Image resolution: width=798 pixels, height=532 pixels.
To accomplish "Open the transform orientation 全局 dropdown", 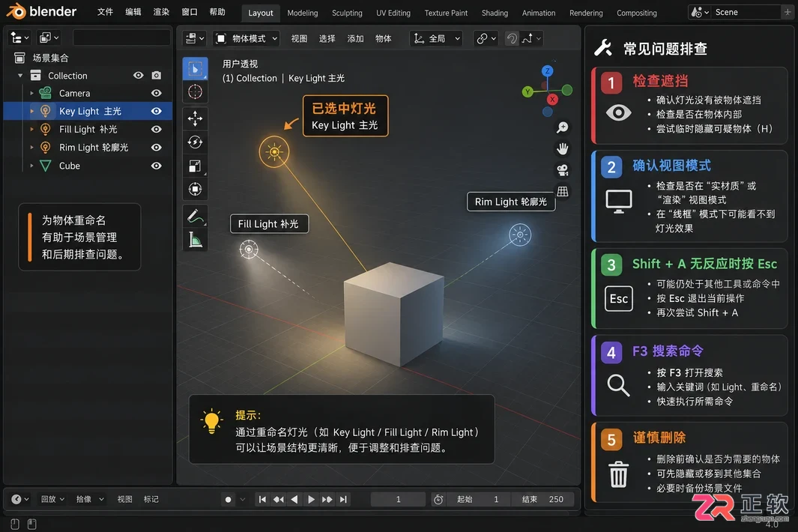I will pyautogui.click(x=436, y=38).
